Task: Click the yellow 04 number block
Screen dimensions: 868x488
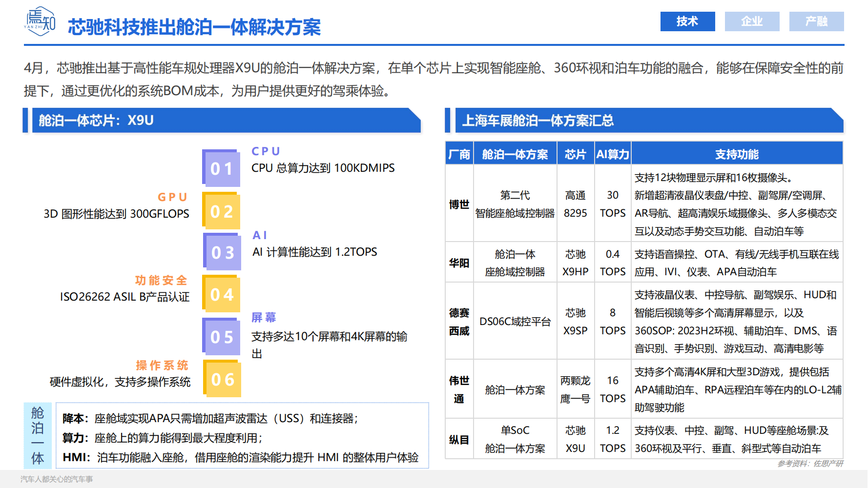Action: [x=221, y=294]
